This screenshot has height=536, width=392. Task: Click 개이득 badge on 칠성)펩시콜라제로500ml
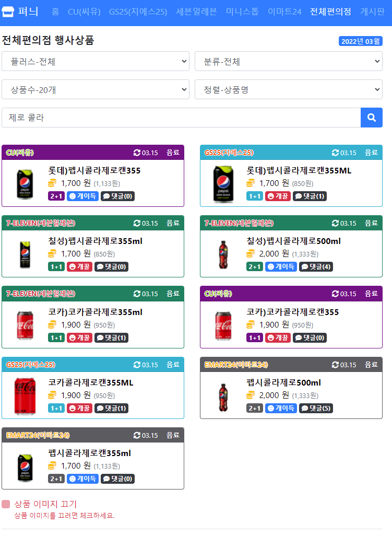[281, 266]
